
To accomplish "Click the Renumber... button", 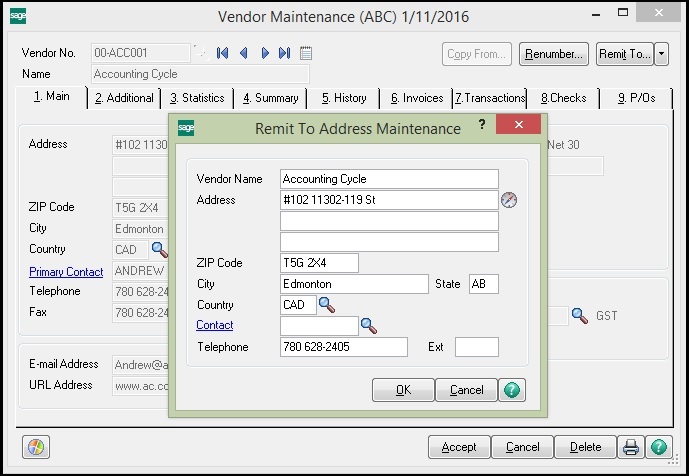I will [554, 54].
